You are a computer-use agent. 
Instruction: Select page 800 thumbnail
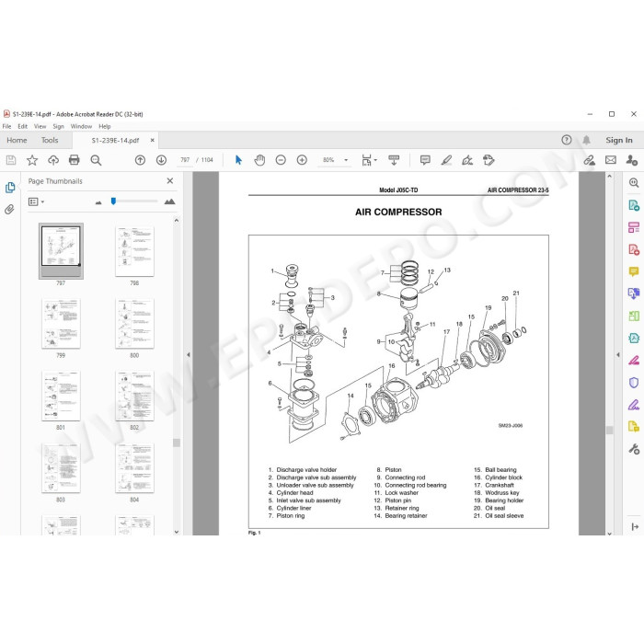[134, 324]
